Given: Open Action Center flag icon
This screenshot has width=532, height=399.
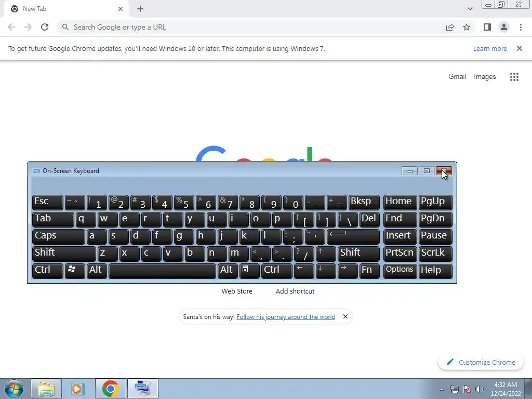Looking at the screenshot, I should pos(467,389).
